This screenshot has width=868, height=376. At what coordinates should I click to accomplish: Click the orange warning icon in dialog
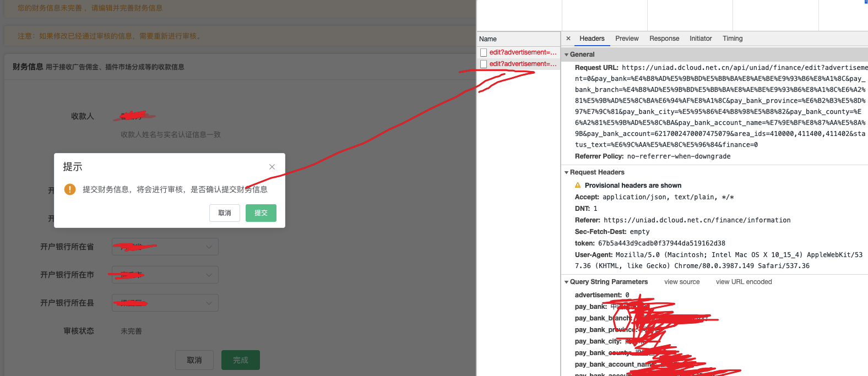click(x=70, y=189)
